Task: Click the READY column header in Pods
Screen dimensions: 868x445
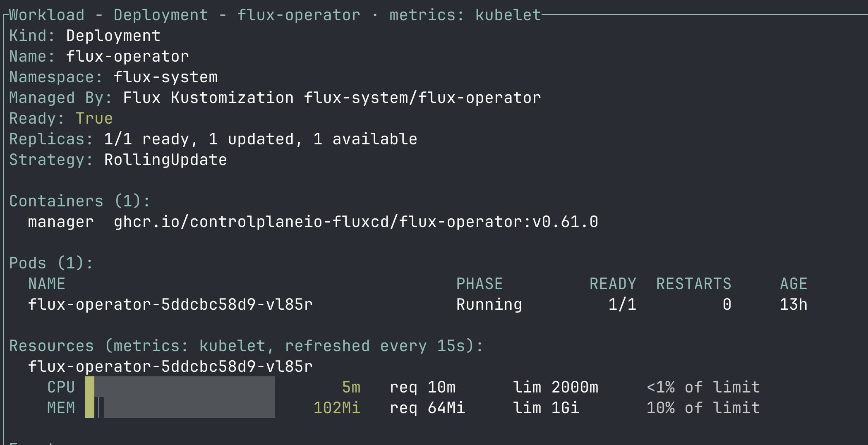Action: coord(613,284)
